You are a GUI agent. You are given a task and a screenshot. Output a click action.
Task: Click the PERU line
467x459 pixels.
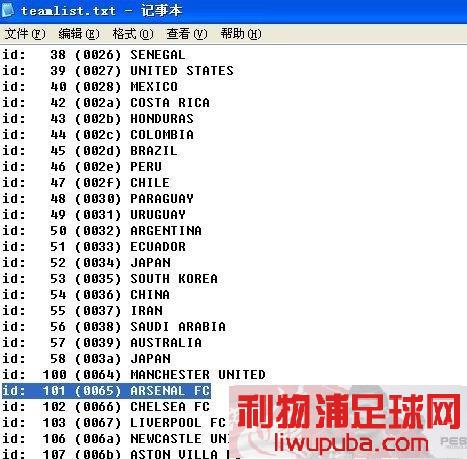tap(82, 167)
